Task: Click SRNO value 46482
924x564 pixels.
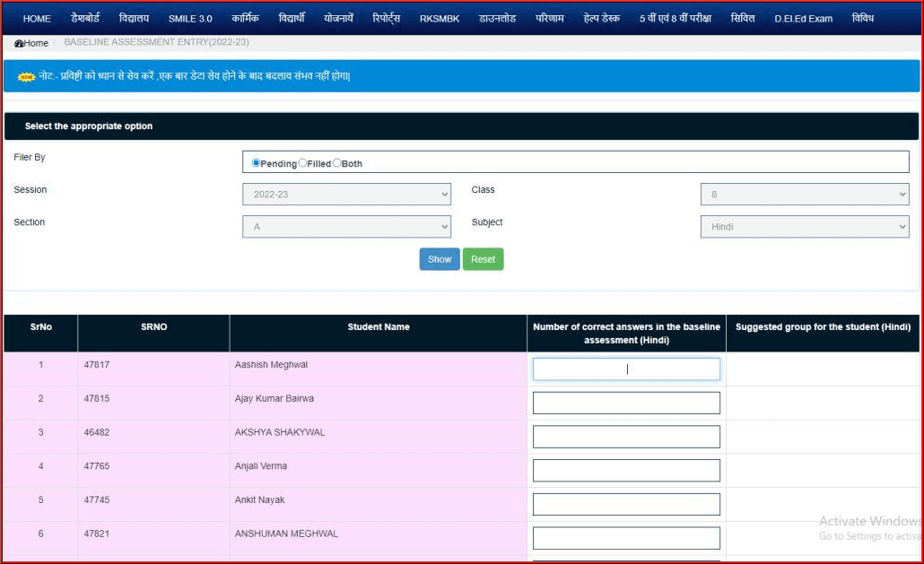Action: tap(97, 432)
